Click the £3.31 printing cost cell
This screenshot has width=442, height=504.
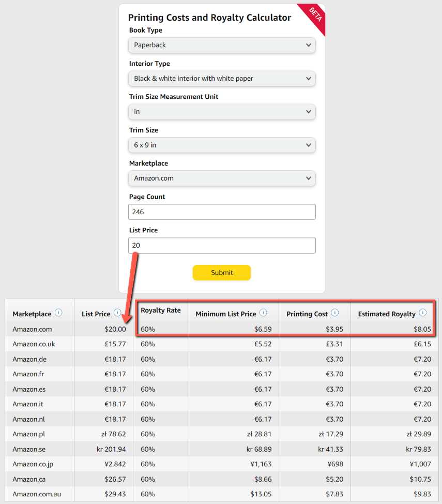coord(334,344)
